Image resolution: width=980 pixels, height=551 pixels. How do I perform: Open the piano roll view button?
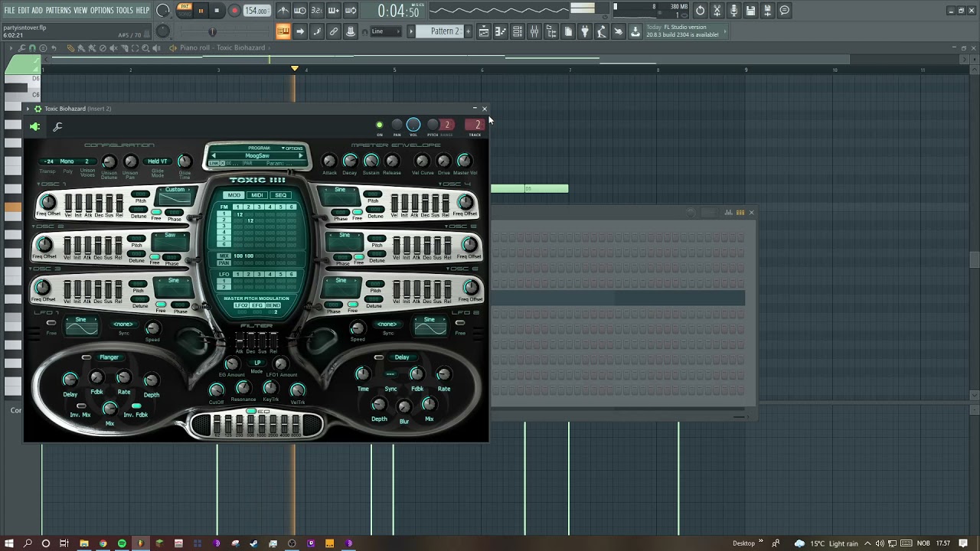click(x=499, y=31)
